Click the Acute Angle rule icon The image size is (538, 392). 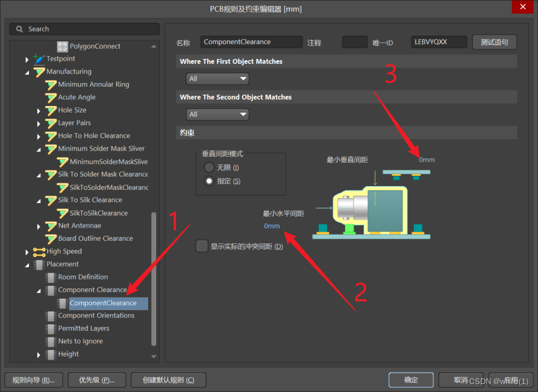[x=51, y=98]
